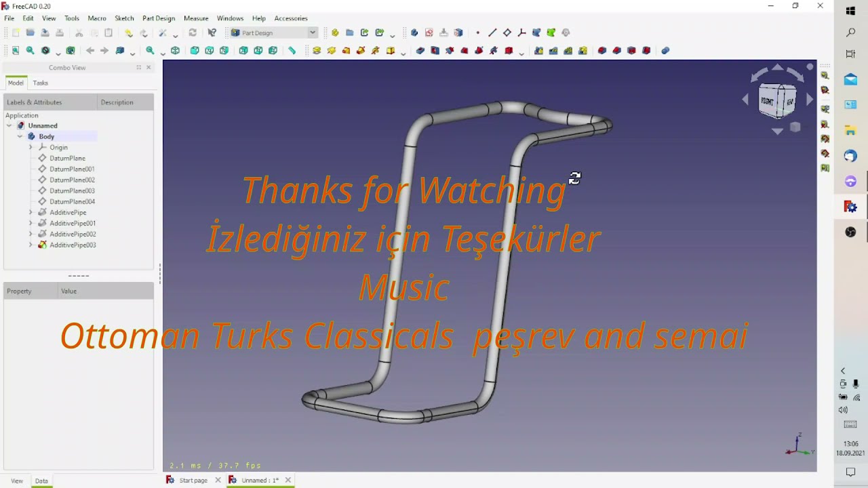Expand the AdditivePipe003 node
Image resolution: width=868 pixels, height=488 pixels.
tap(31, 245)
